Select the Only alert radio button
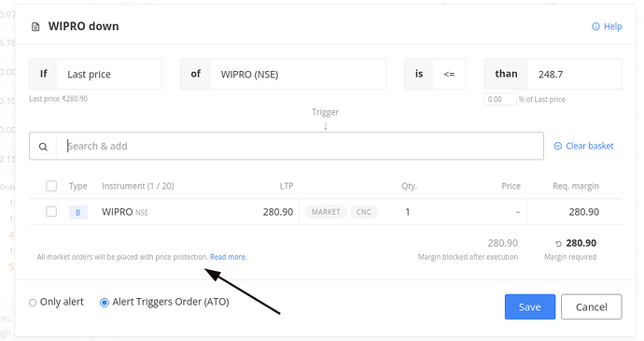This screenshot has width=644, height=341. pos(33,303)
